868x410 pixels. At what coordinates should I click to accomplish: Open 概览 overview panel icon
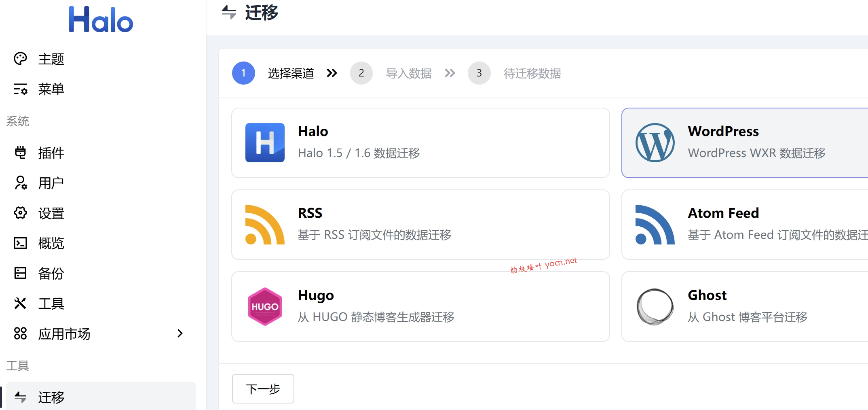tap(20, 243)
